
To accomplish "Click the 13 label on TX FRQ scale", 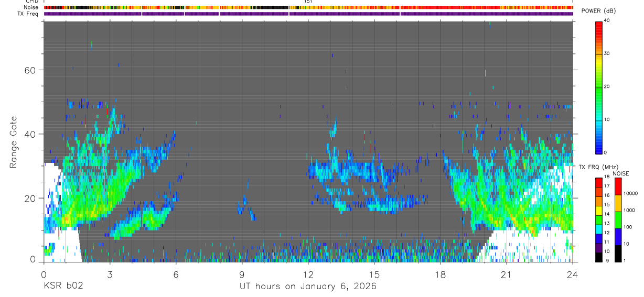I will (x=606, y=224).
